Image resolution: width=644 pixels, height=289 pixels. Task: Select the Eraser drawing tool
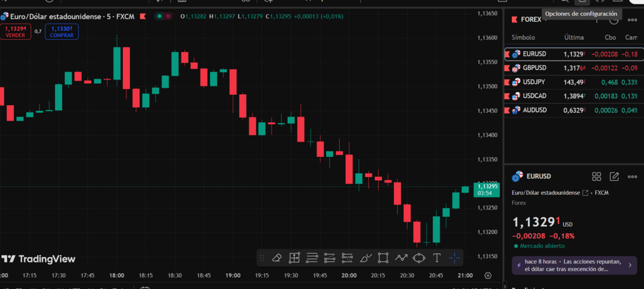click(276, 258)
